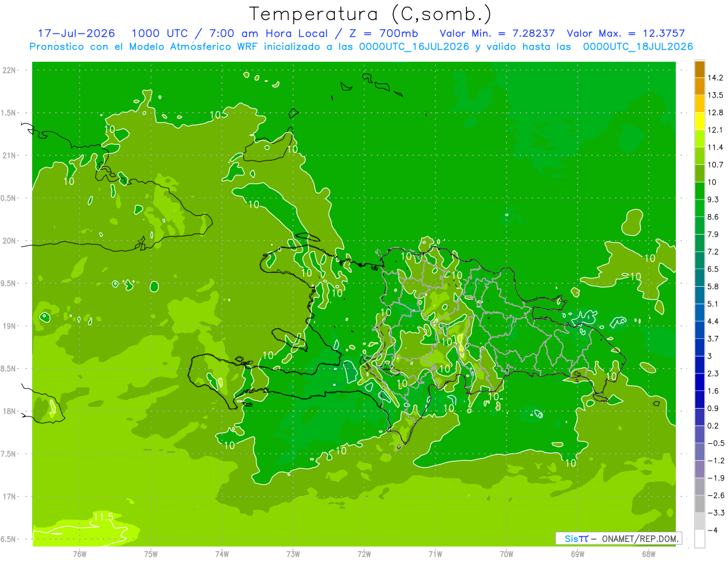Click the "12.1" color scale label
This screenshot has width=728, height=562.
click(715, 130)
